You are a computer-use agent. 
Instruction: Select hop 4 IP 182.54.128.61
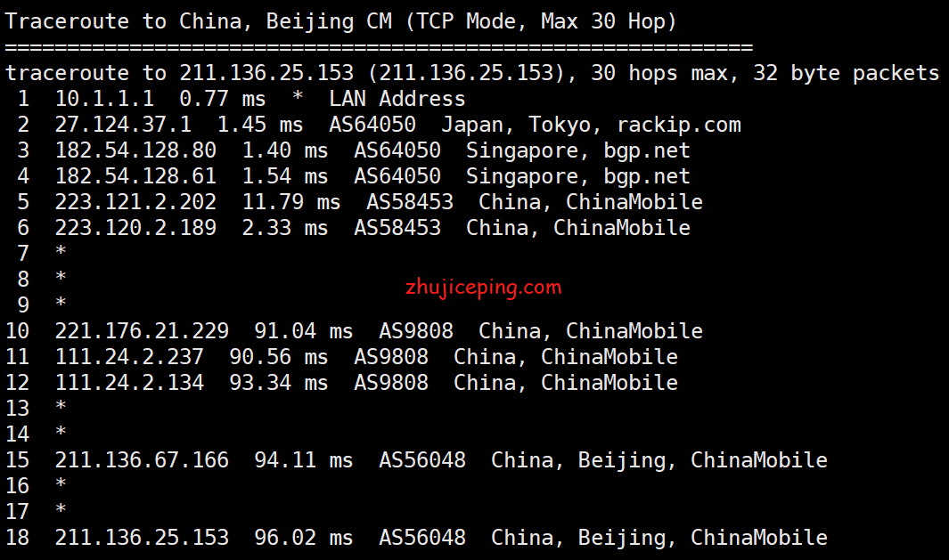[x=135, y=176]
